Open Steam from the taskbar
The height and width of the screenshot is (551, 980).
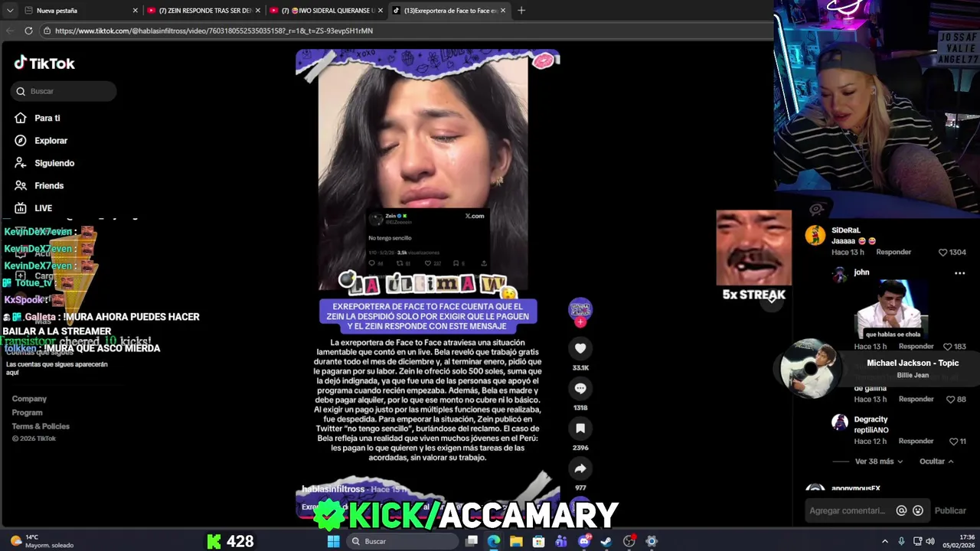[606, 541]
